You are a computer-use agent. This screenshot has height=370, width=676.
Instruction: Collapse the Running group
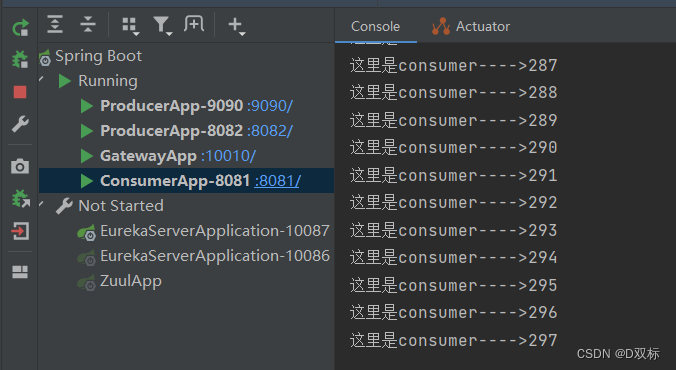pos(42,80)
